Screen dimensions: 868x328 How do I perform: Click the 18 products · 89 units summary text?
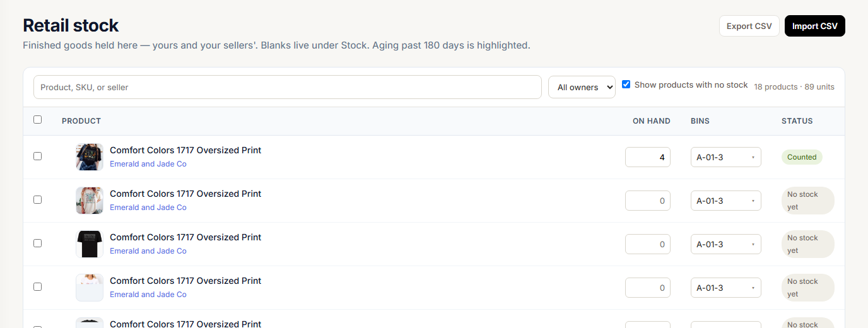pos(794,87)
